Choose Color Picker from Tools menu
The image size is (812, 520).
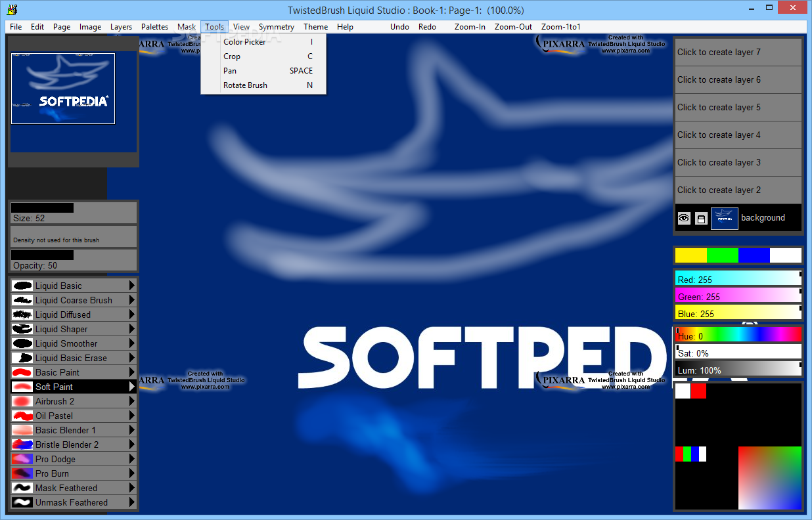pyautogui.click(x=263, y=42)
